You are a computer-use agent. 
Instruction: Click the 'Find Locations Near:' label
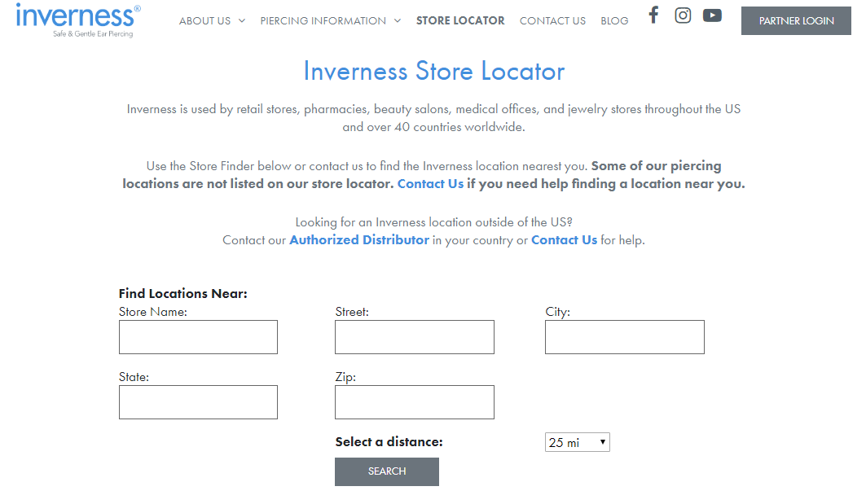[x=182, y=293]
